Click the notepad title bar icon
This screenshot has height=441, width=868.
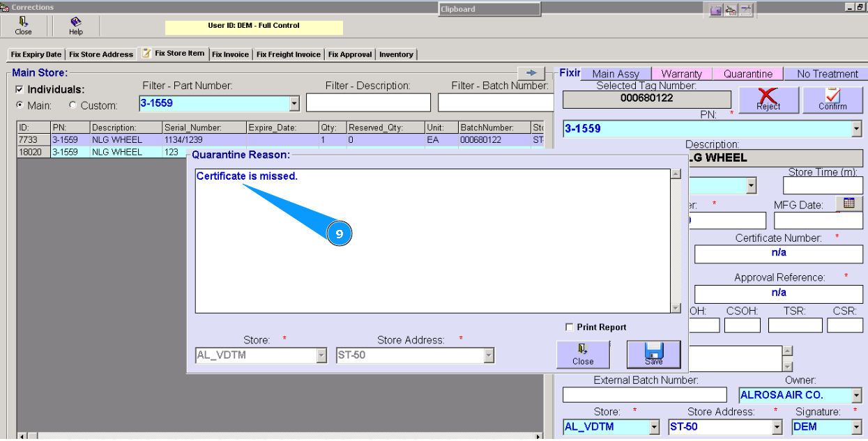click(746, 10)
